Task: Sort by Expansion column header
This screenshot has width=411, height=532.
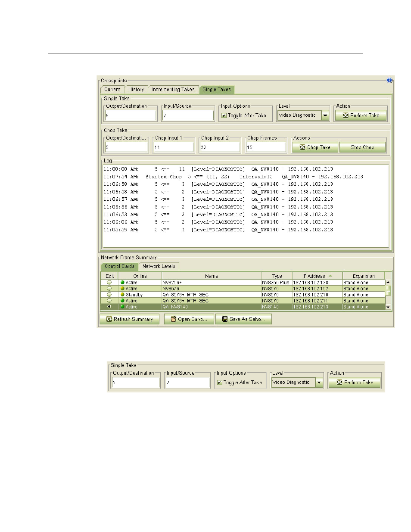Action: click(x=364, y=276)
